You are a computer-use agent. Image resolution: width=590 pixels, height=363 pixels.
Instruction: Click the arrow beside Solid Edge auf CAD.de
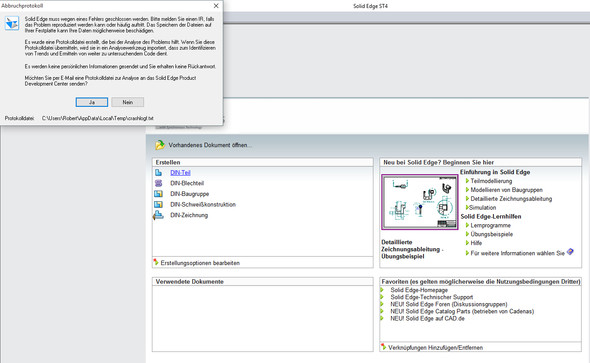tap(382, 319)
